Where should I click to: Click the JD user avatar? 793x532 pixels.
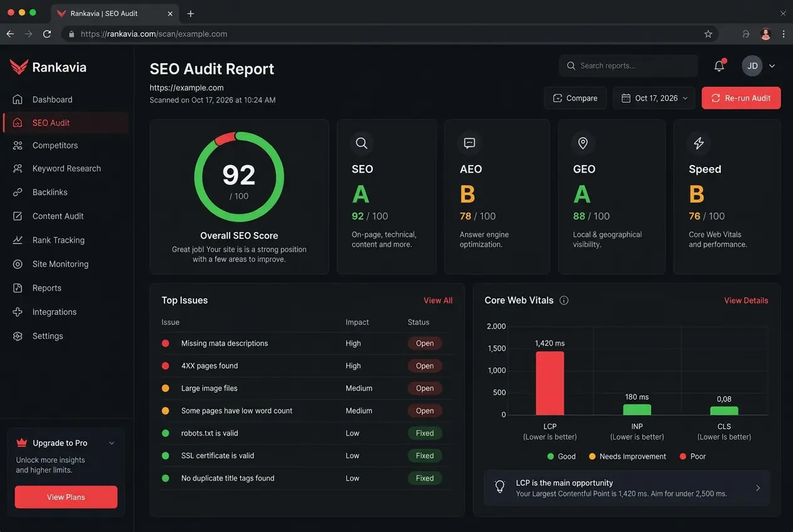pos(752,66)
